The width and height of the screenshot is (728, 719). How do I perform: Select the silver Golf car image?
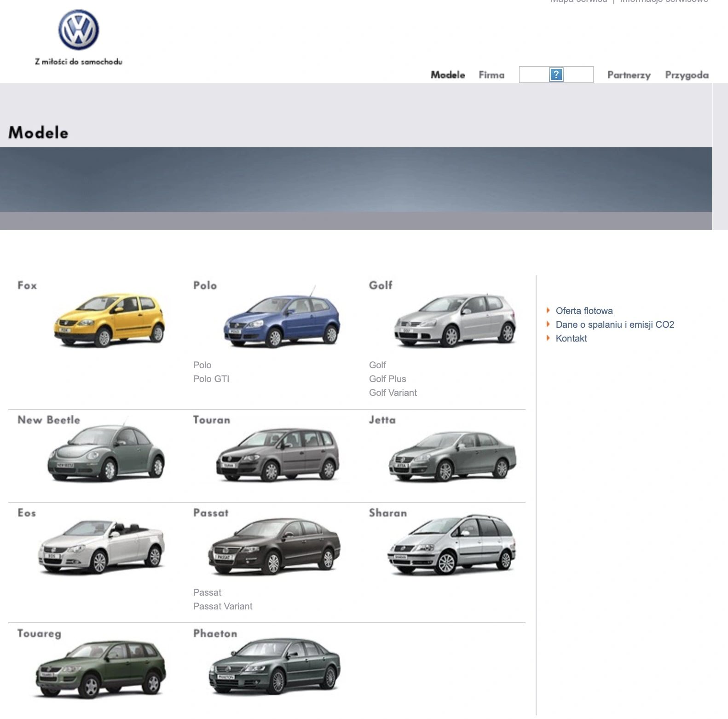455,320
